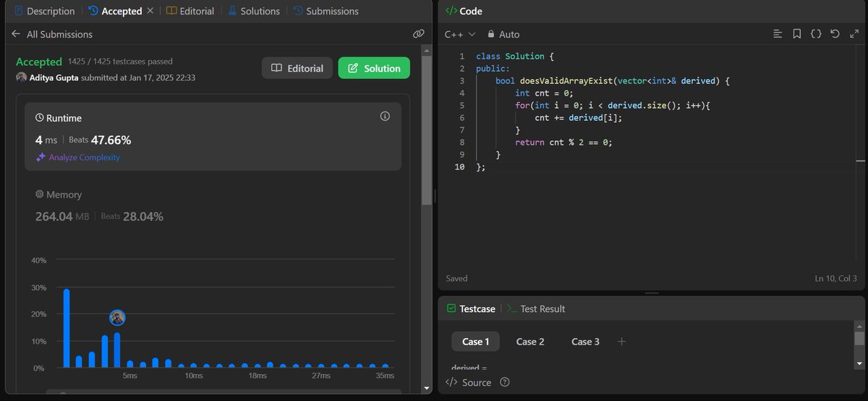Close the Accepted tab
The width and height of the screenshot is (868, 401).
click(150, 11)
